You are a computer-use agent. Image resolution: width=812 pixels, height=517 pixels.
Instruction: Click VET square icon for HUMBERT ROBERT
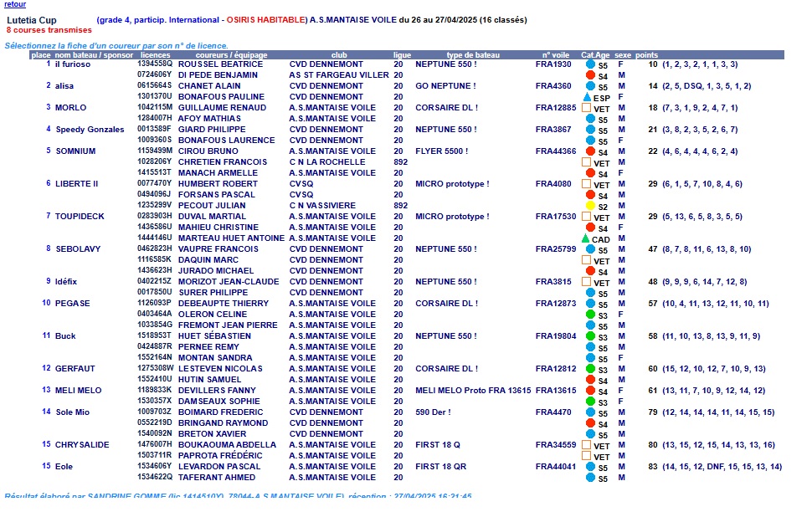[586, 184]
